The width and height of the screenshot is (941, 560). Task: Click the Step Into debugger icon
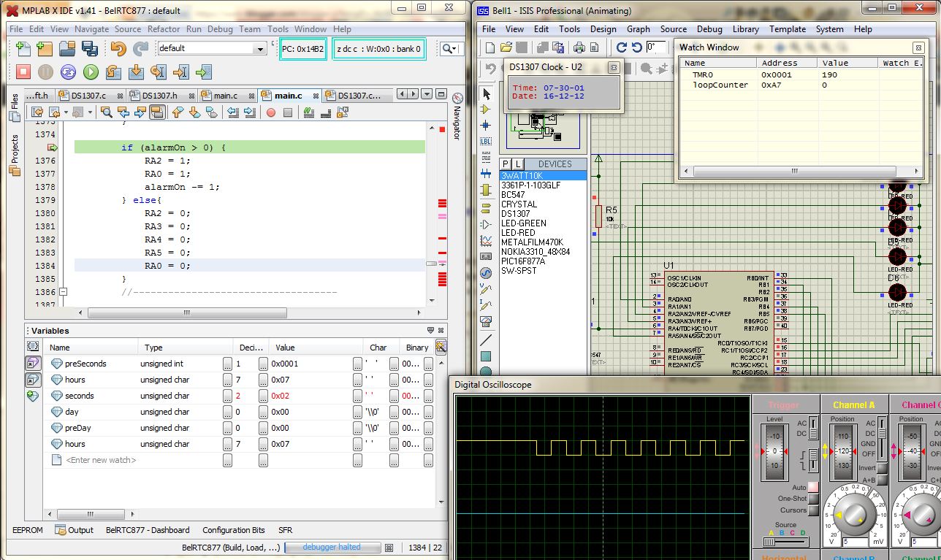136,72
